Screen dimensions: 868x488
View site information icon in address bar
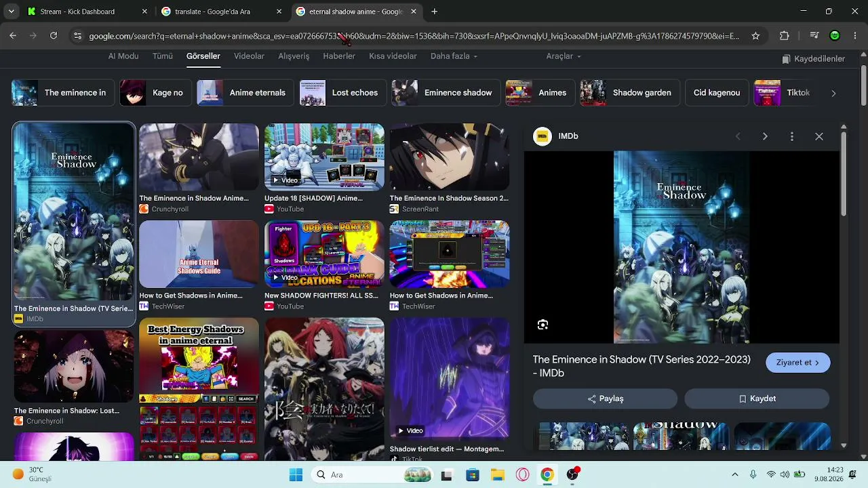(x=77, y=36)
